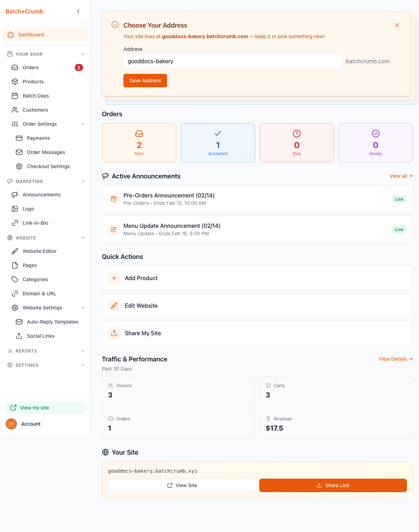
Task: Open Domain & URL settings
Action: click(39, 294)
